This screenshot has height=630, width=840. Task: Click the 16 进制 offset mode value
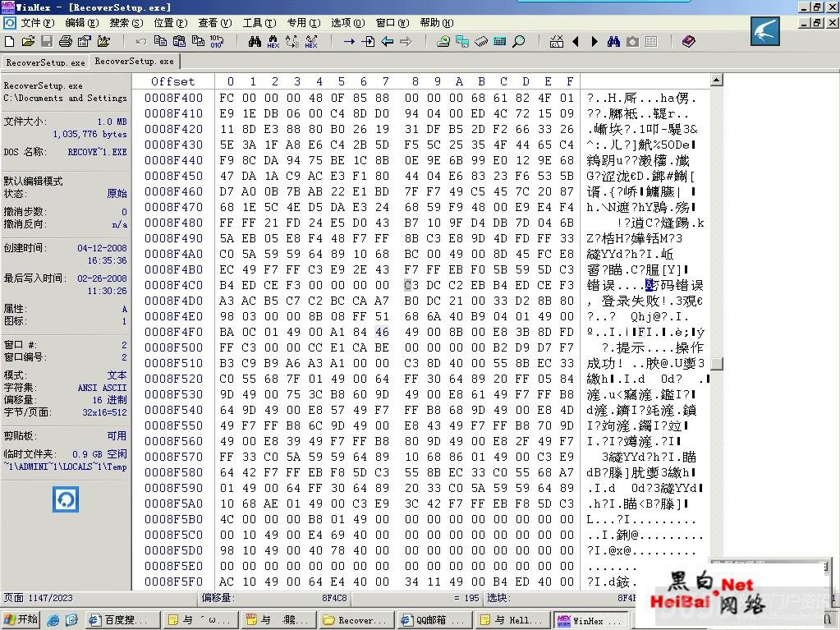pos(109,400)
